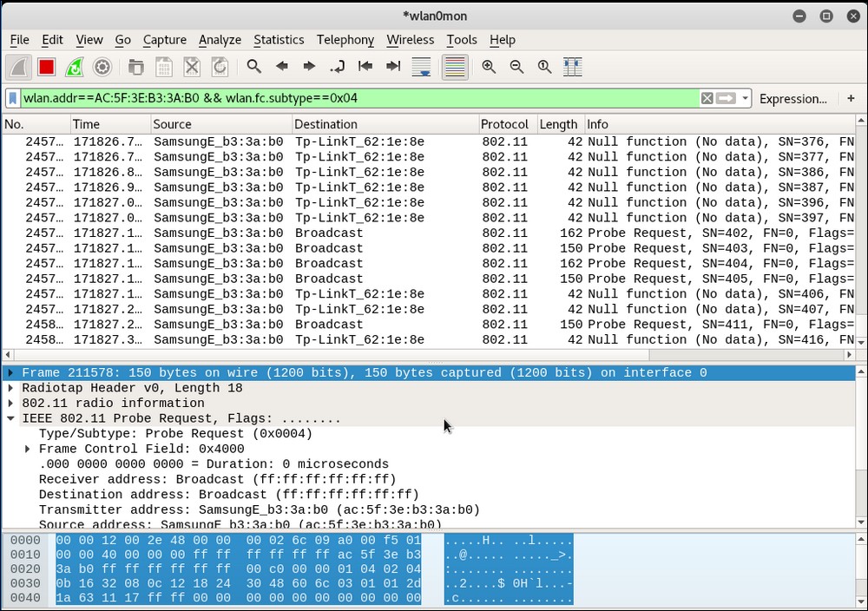
Task: Add a filter button with plus
Action: (851, 99)
